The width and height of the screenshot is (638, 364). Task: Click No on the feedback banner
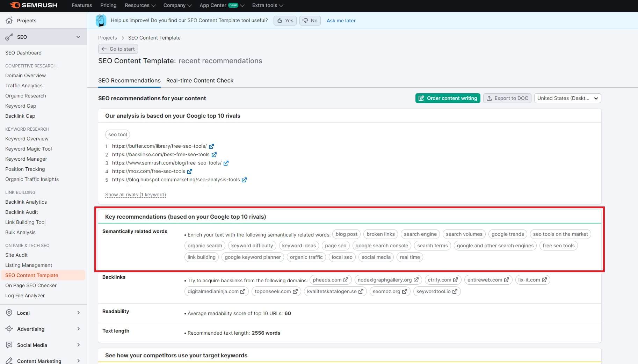310,21
